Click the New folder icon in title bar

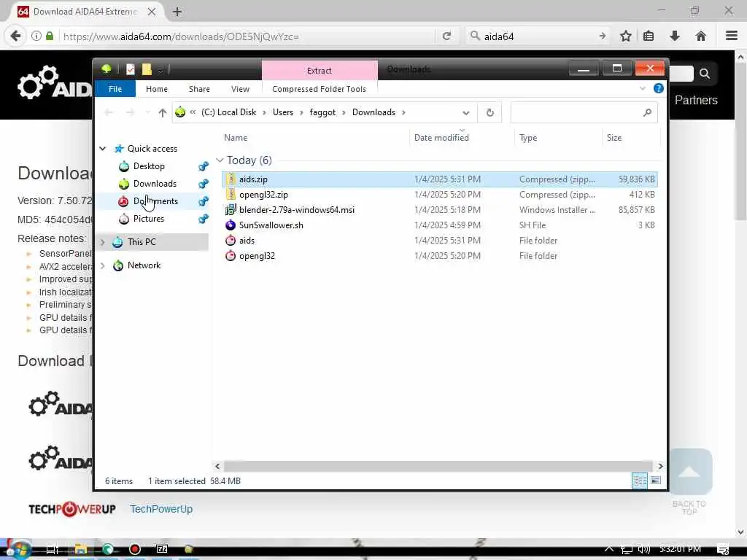[147, 69]
